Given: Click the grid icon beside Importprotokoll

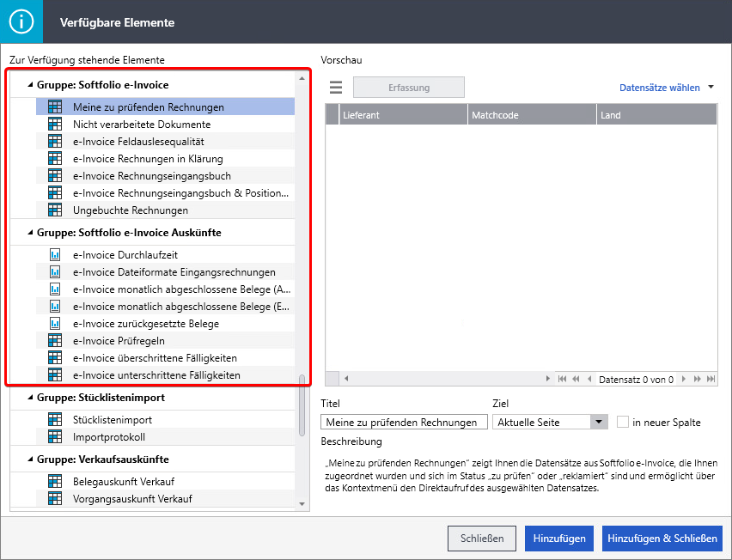Looking at the screenshot, I should tap(55, 437).
